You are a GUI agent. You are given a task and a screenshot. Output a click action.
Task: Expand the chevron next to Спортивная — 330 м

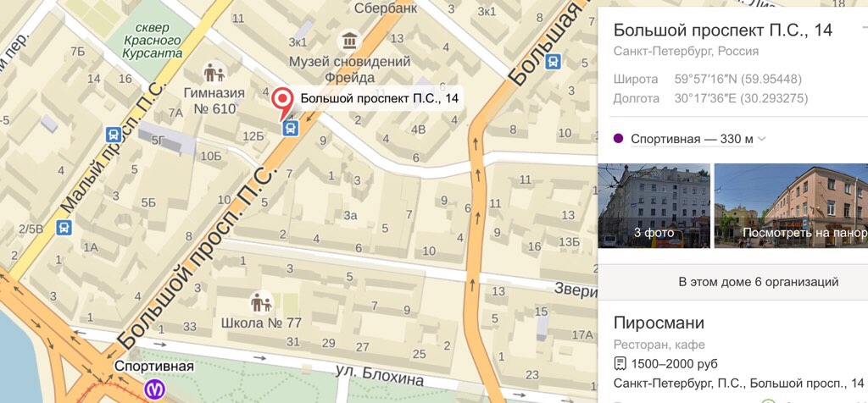pos(762,139)
